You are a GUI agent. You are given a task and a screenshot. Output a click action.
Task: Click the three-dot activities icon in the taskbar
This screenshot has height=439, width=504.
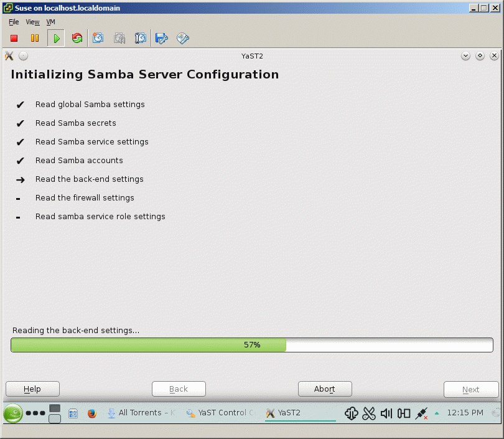(x=35, y=413)
